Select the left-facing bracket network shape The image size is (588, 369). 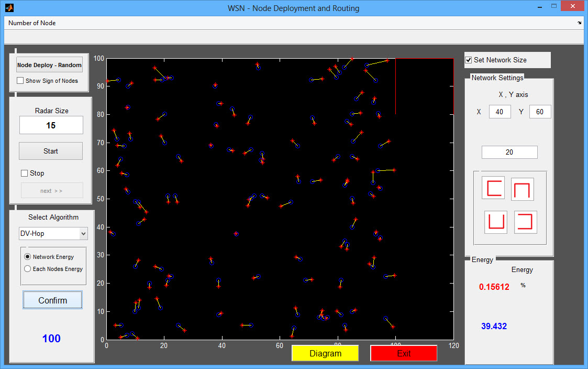[x=493, y=188]
